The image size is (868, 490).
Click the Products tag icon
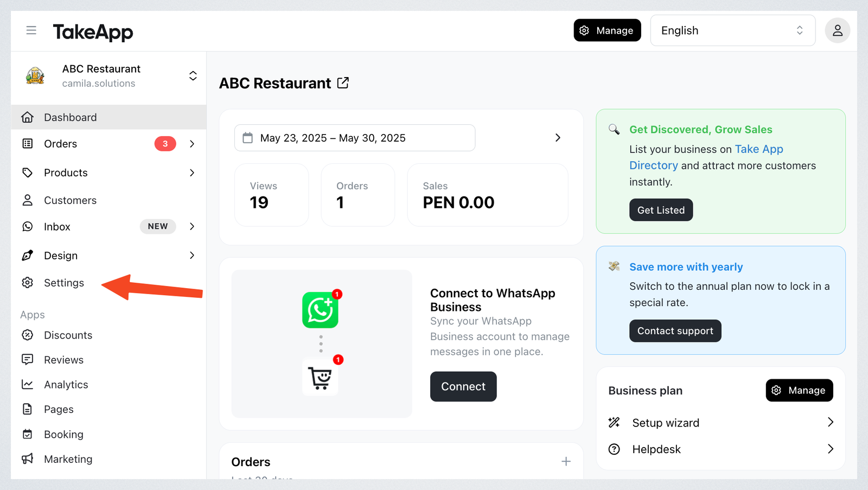[x=28, y=173]
